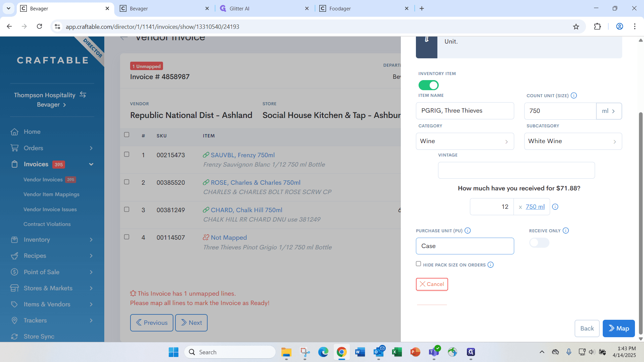
Task: Click the Inventory icon in sidebar
Action: pos(14,240)
